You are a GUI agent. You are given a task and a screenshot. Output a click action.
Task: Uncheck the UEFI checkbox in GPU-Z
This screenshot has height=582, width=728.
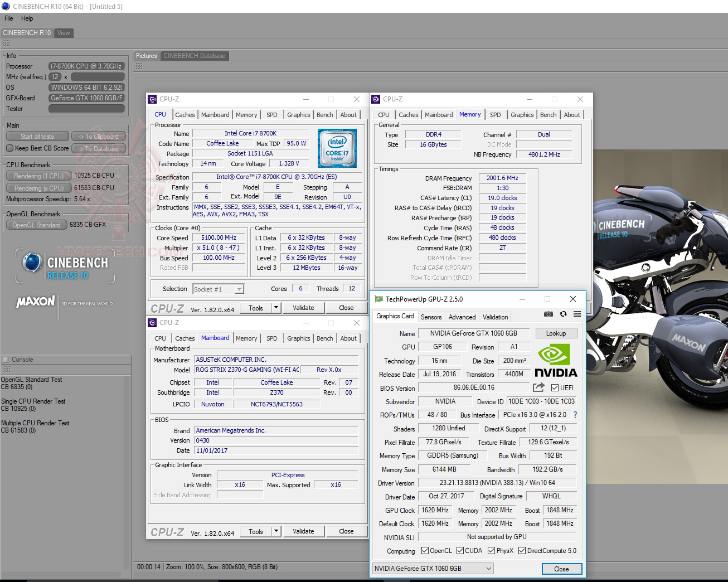click(x=554, y=387)
